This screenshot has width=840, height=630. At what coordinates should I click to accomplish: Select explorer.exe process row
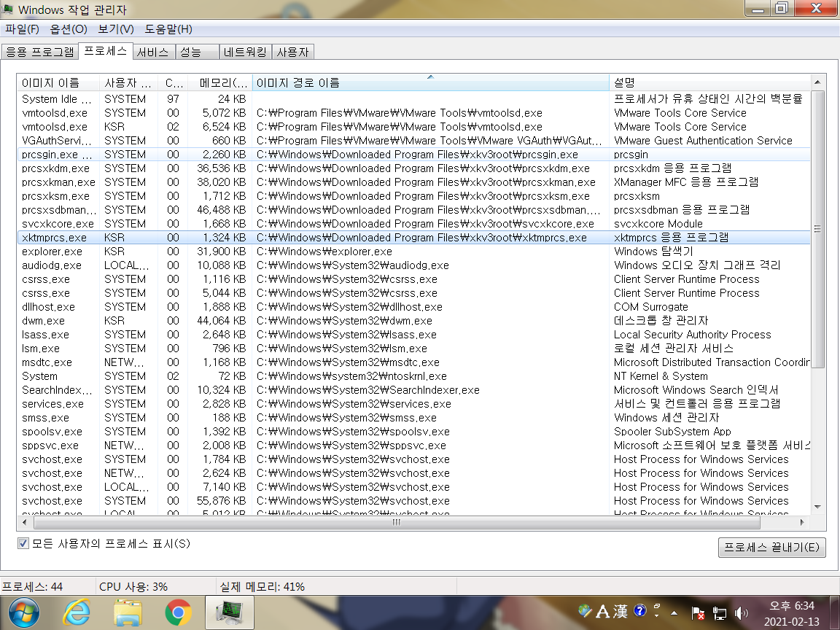413,252
